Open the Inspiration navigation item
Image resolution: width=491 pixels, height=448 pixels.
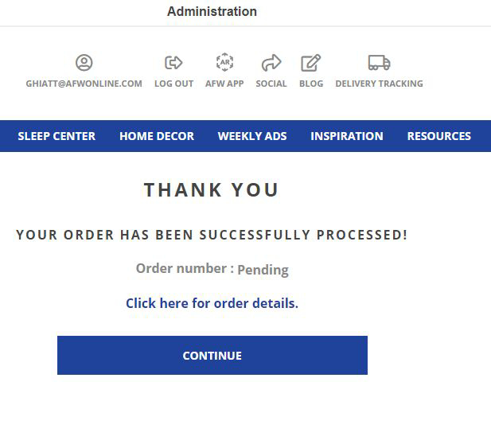[347, 136]
